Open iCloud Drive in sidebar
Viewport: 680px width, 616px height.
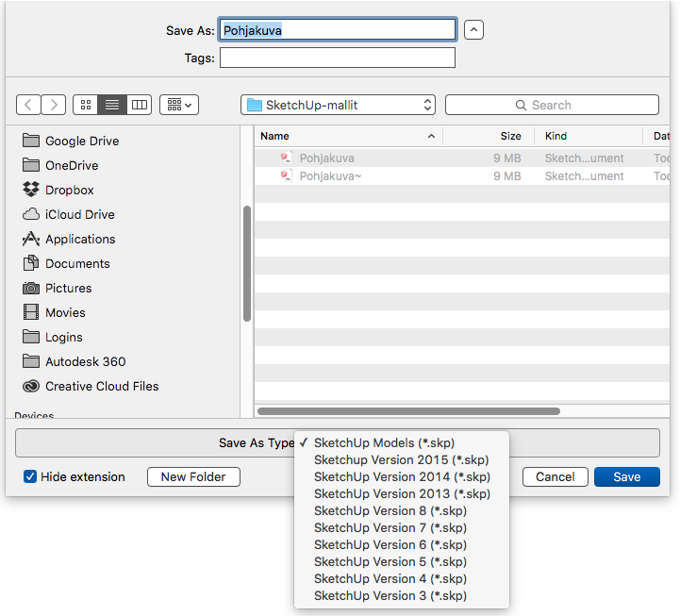(69, 214)
